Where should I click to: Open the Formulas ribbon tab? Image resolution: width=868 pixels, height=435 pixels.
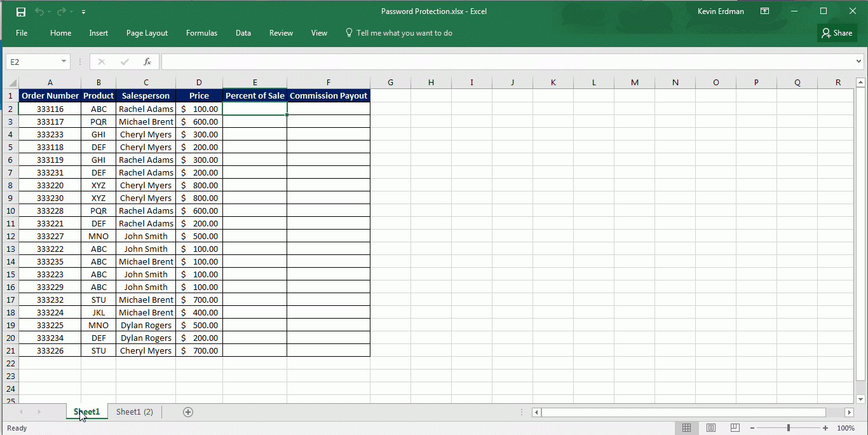pos(201,33)
